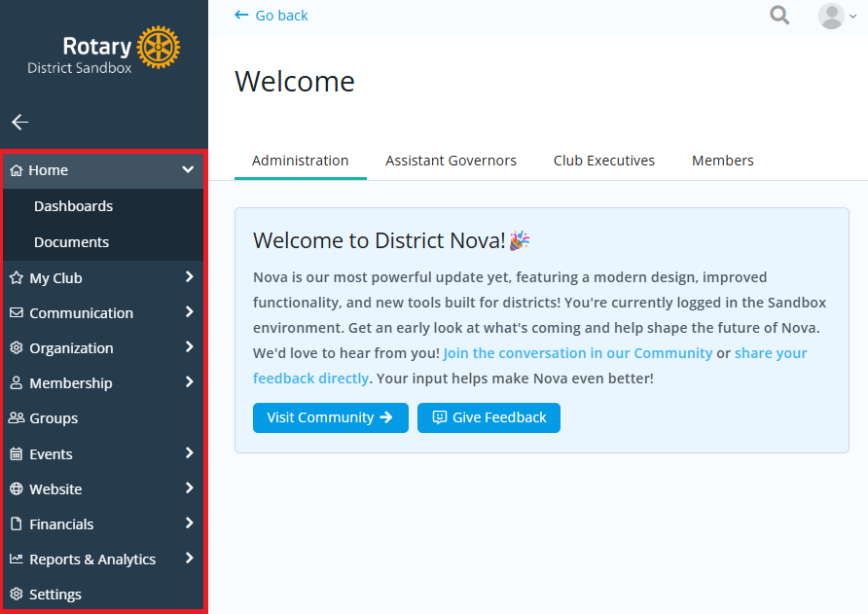Viewport: 868px width, 614px height.
Task: Click the Visit Community button
Action: point(331,417)
